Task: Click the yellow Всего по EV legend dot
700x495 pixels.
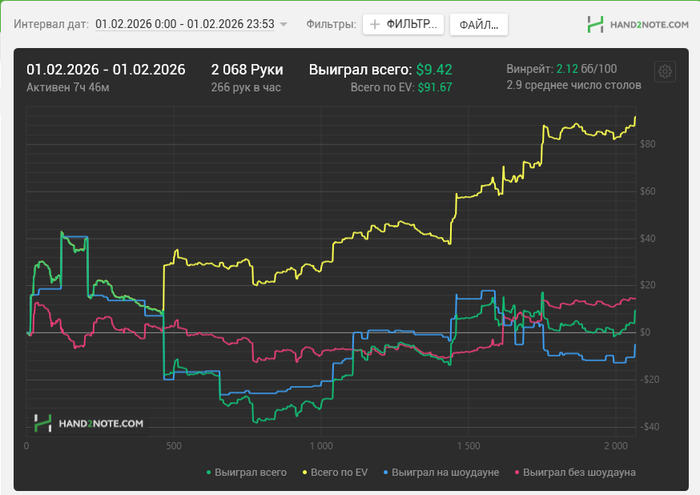Action: coord(305,472)
